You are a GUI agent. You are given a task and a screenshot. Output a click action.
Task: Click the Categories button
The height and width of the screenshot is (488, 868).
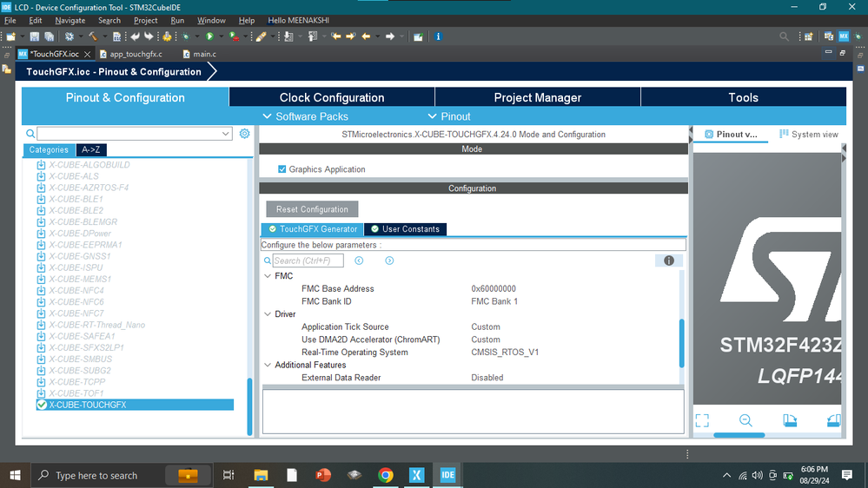(49, 150)
